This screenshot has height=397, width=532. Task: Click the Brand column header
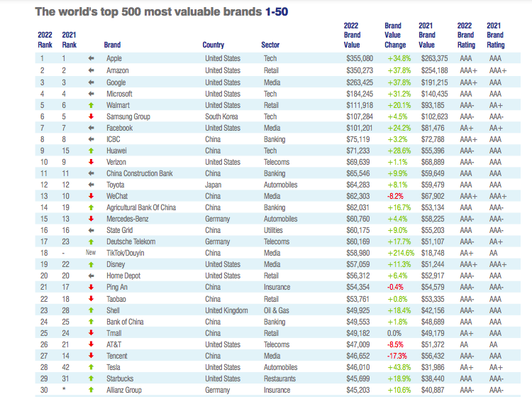[112, 45]
